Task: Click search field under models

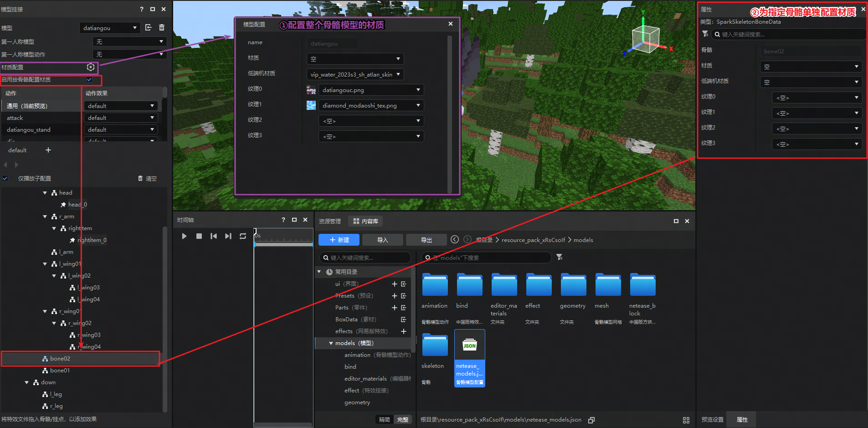Action: tap(486, 258)
